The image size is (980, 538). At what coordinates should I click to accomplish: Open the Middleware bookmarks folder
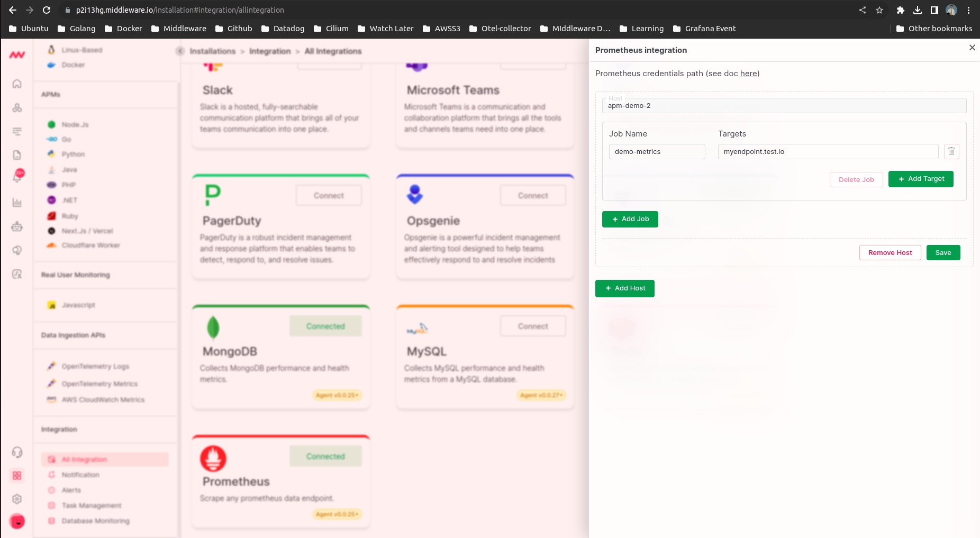(x=179, y=29)
